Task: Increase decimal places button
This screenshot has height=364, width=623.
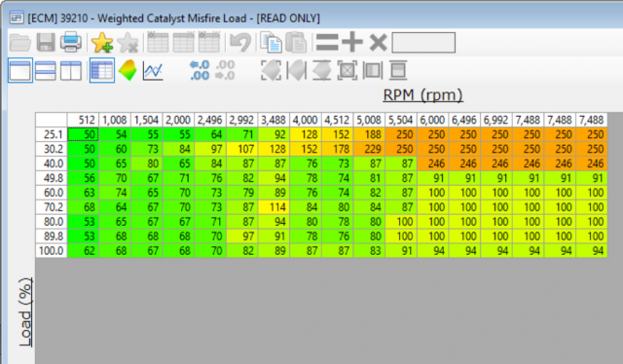Action: click(x=200, y=70)
